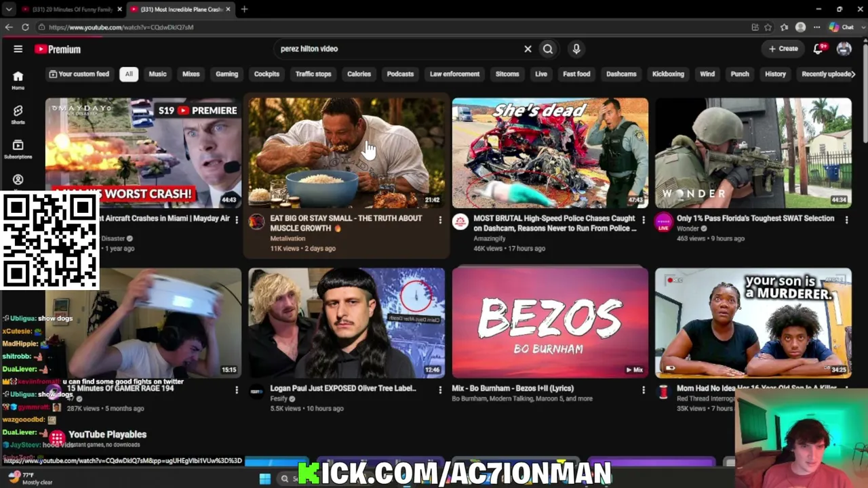Open the YouTube guide hamburger menu
This screenshot has height=488, width=868.
(18, 49)
